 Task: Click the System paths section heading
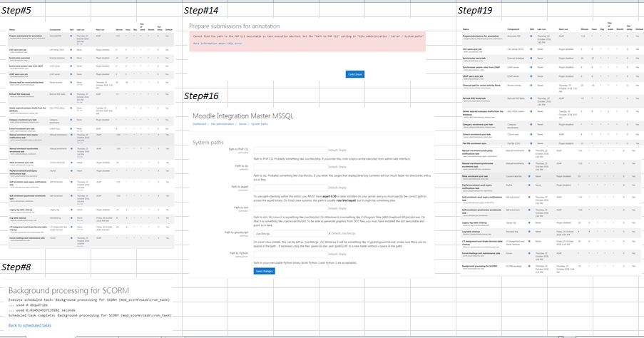(208, 143)
